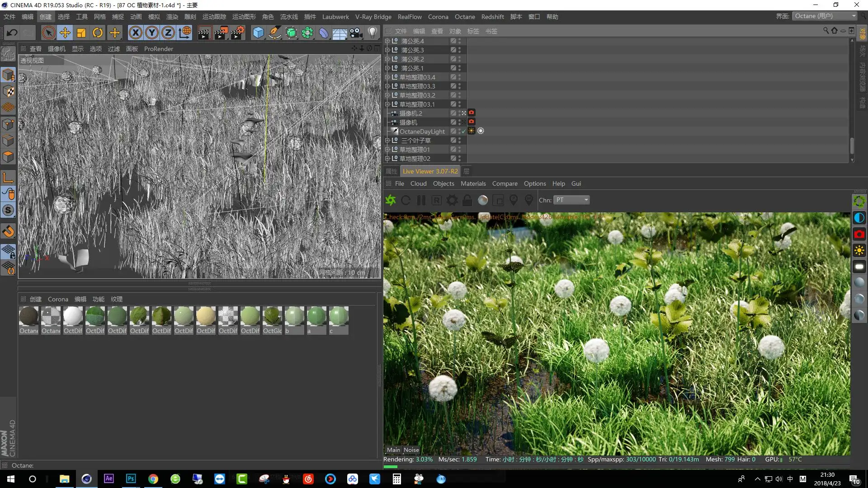Click the focus picker pin icon

[514, 200]
